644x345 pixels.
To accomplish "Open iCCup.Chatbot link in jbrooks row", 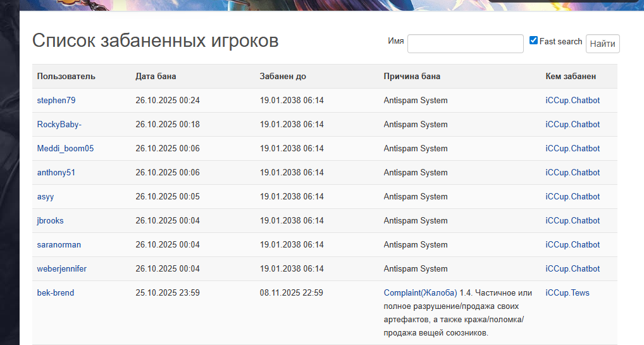I will click(x=573, y=221).
